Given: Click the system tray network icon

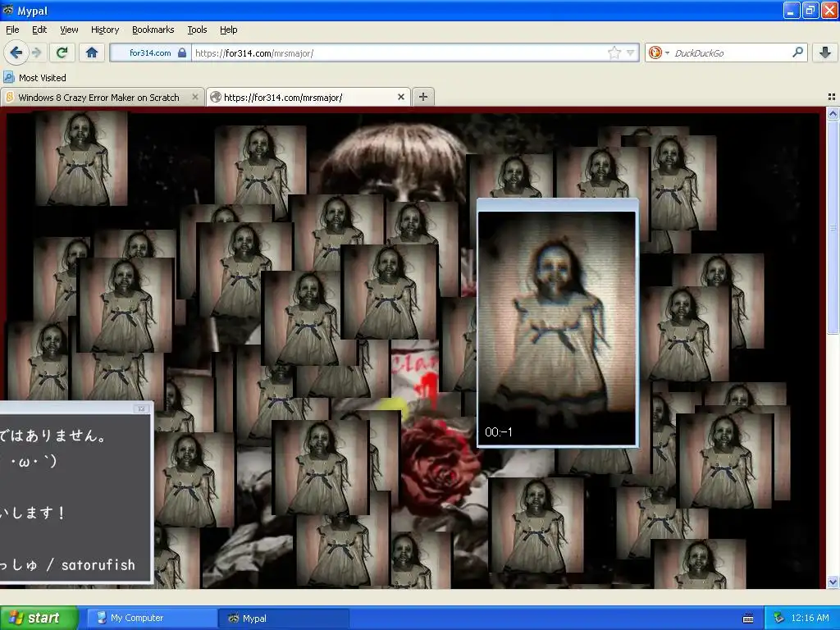Looking at the screenshot, I should [x=778, y=618].
